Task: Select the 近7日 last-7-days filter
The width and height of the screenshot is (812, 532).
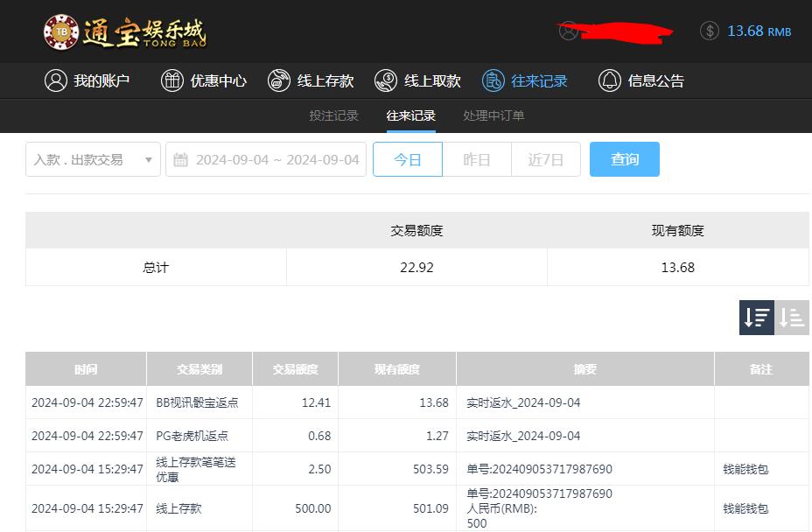Action: (x=545, y=159)
